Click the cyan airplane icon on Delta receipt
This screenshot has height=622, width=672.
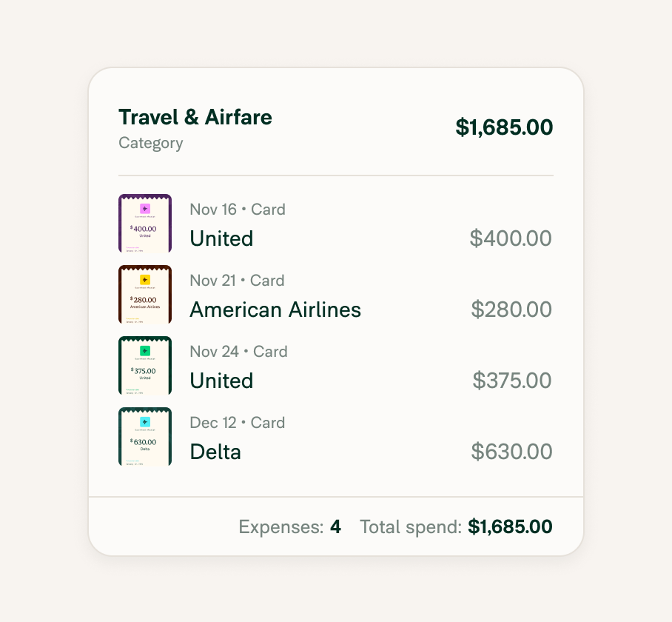click(145, 422)
